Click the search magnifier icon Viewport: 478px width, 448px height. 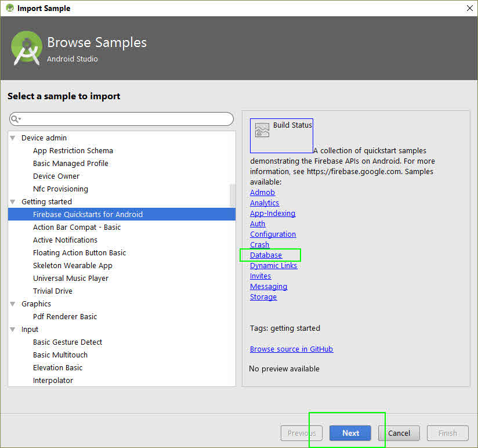(x=15, y=119)
